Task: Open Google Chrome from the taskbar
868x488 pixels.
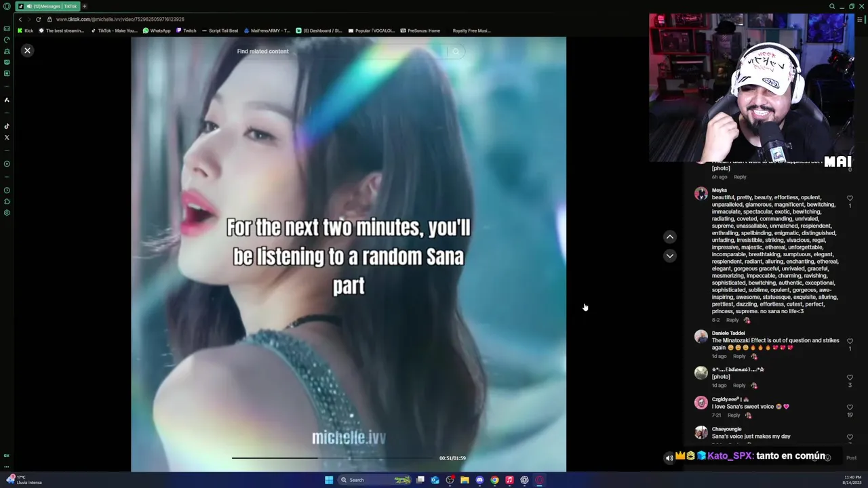Action: (494, 480)
